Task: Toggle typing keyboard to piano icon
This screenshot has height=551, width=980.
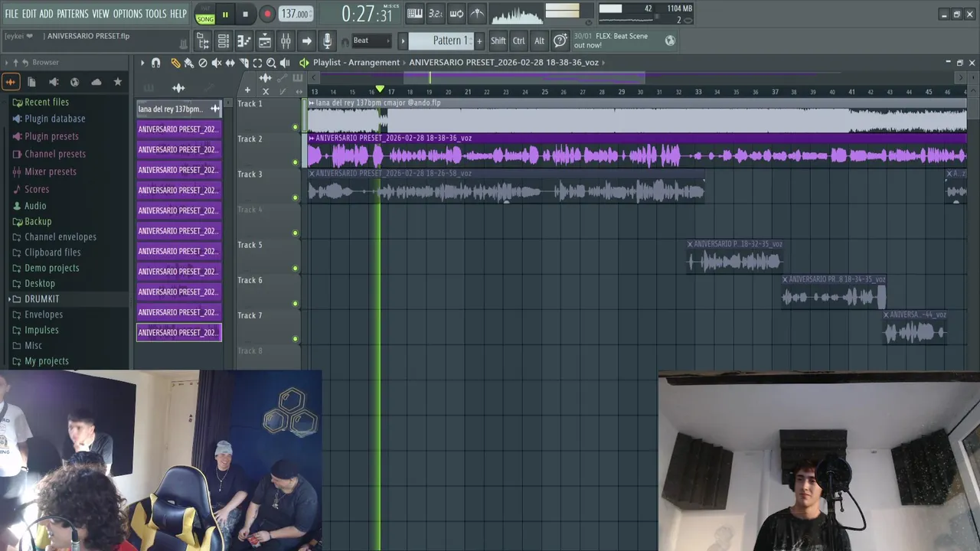Action: coord(414,13)
